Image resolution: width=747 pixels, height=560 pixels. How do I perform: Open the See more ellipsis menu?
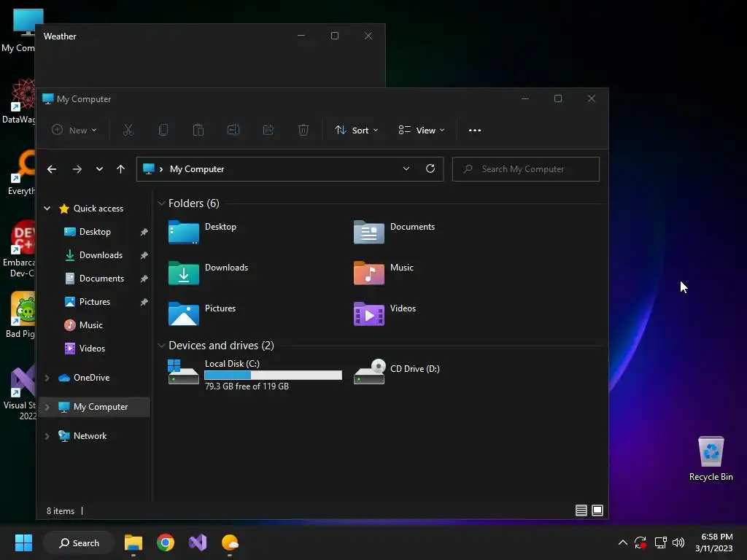[x=474, y=131]
